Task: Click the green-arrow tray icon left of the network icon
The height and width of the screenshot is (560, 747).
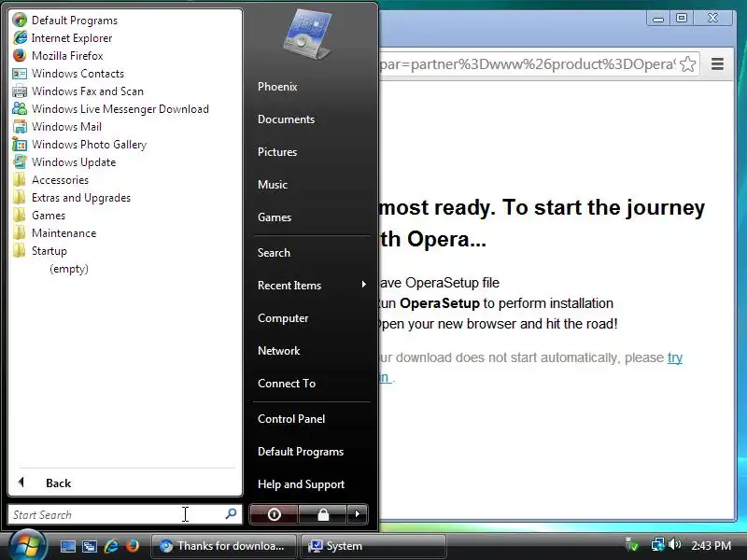Action: (632, 544)
